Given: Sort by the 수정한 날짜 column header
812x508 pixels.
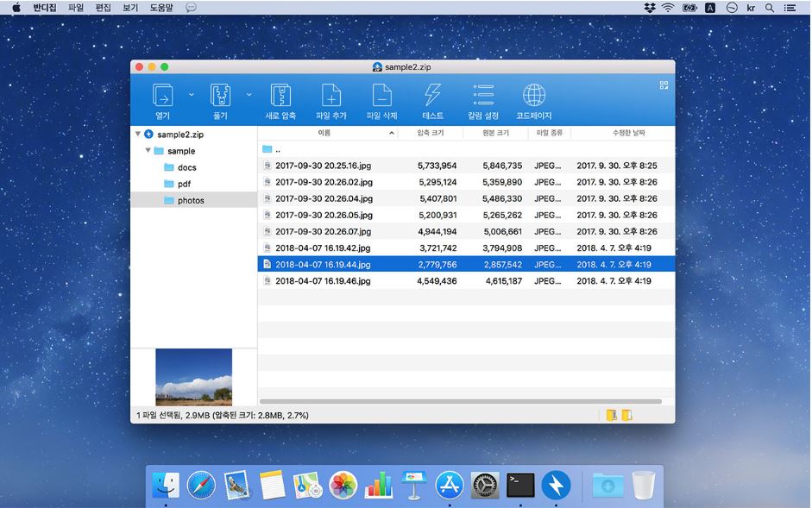Looking at the screenshot, I should coord(629,133).
